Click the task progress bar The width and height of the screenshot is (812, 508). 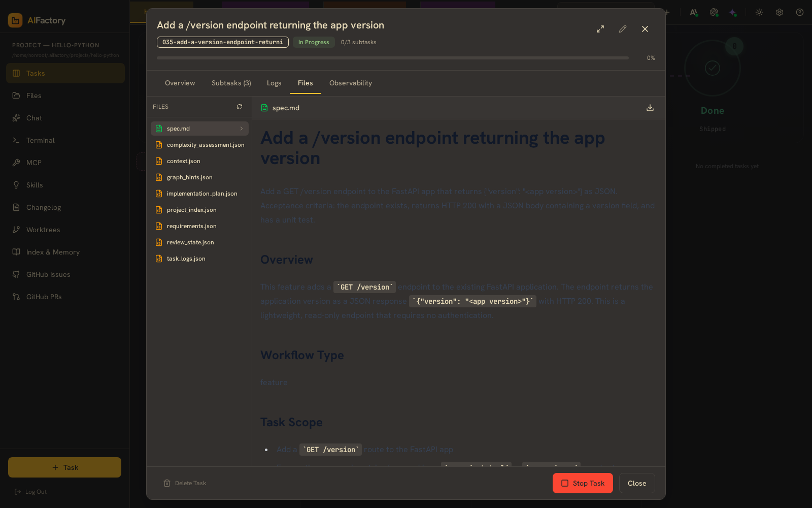[393, 58]
